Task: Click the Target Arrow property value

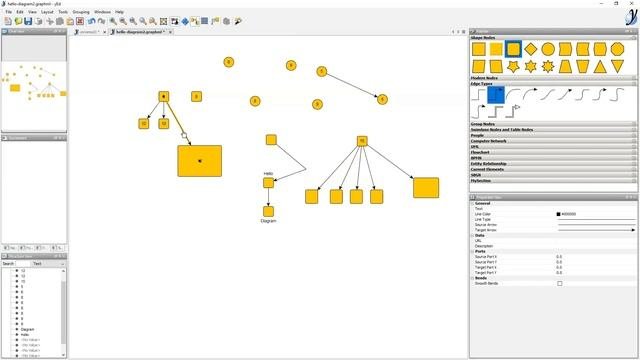Action: point(596,230)
